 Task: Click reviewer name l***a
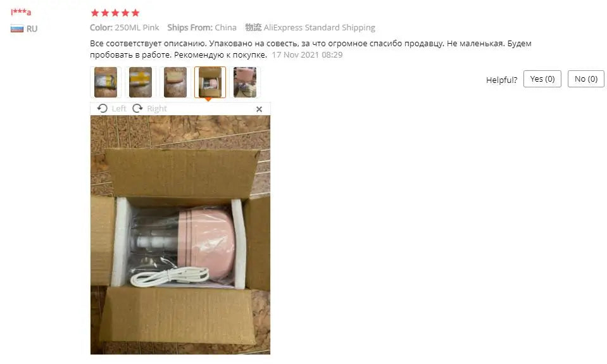[21, 12]
